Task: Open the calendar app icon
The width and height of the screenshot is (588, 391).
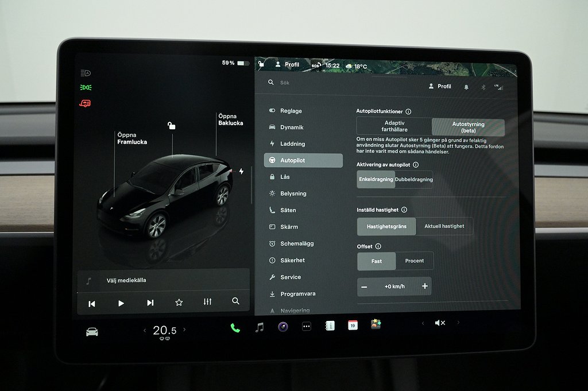Action: 353,325
